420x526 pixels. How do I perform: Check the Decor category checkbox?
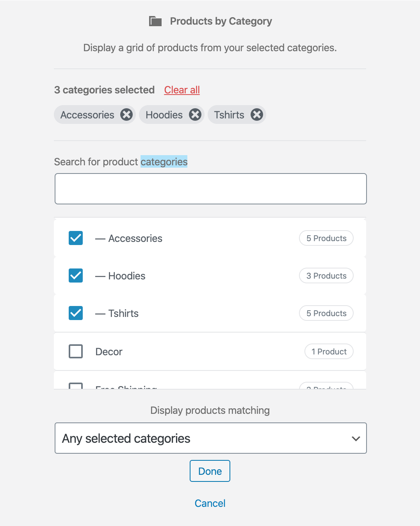coord(76,351)
